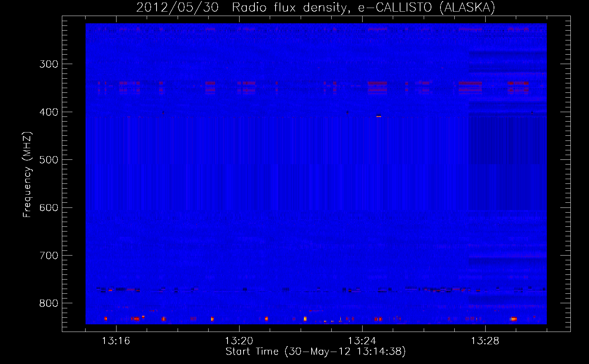Click the 13:24 time tick label
This screenshot has width=589, height=364.
pos(362,341)
